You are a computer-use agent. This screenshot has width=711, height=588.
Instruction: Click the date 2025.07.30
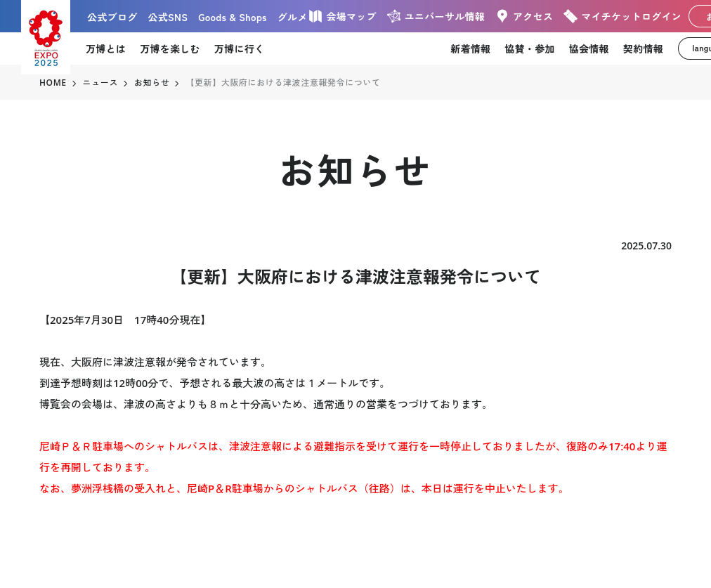coord(646,246)
